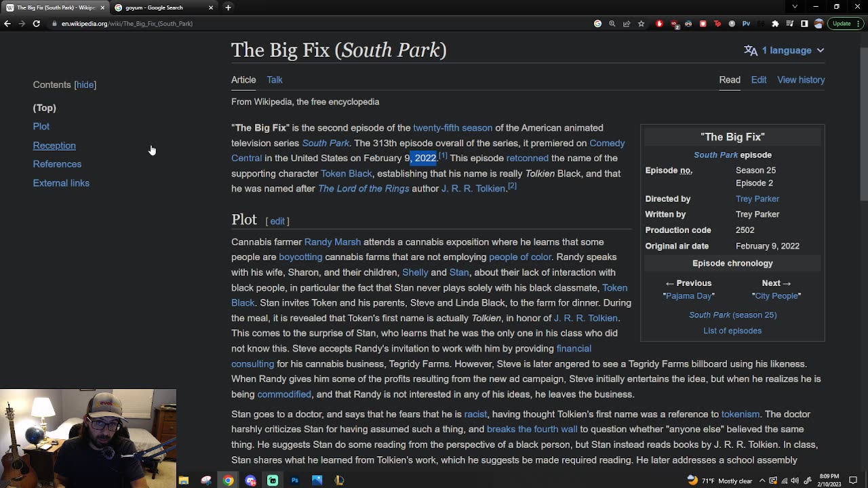This screenshot has width=868, height=488.
Task: Open the tokenism link
Action: click(x=741, y=414)
